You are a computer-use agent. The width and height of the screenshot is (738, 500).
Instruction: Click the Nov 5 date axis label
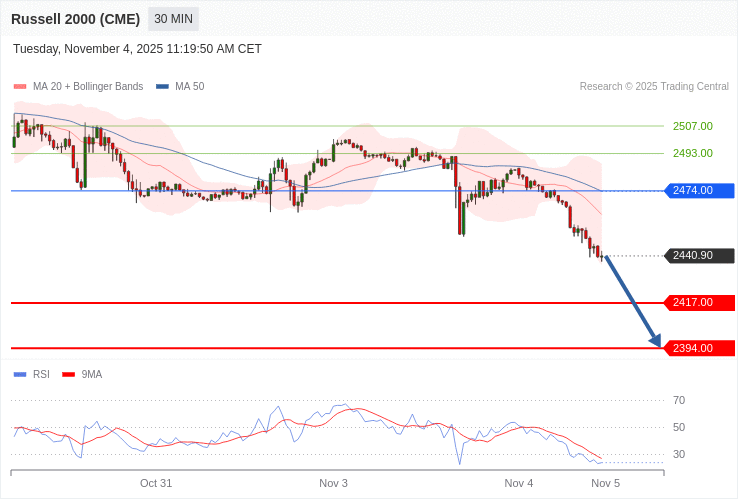pyautogui.click(x=605, y=483)
